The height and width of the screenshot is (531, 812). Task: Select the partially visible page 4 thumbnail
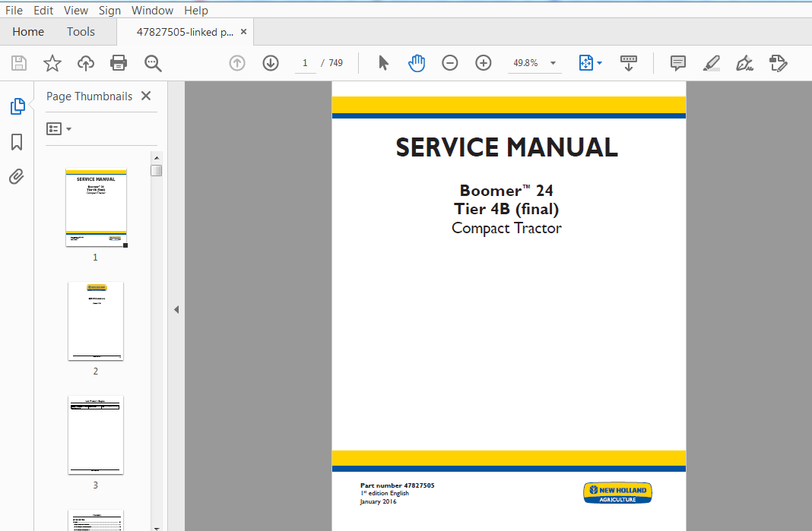point(96,520)
